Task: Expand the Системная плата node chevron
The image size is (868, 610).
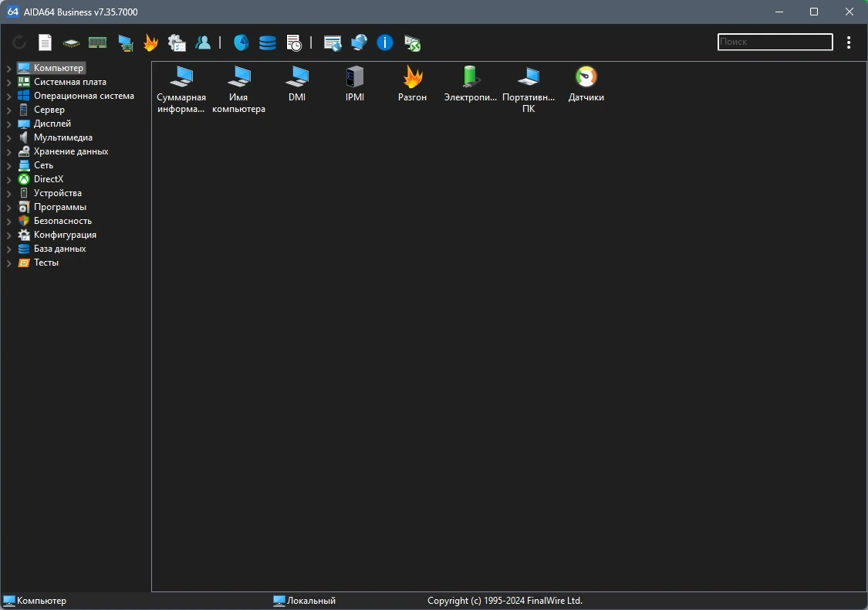Action: (8, 82)
